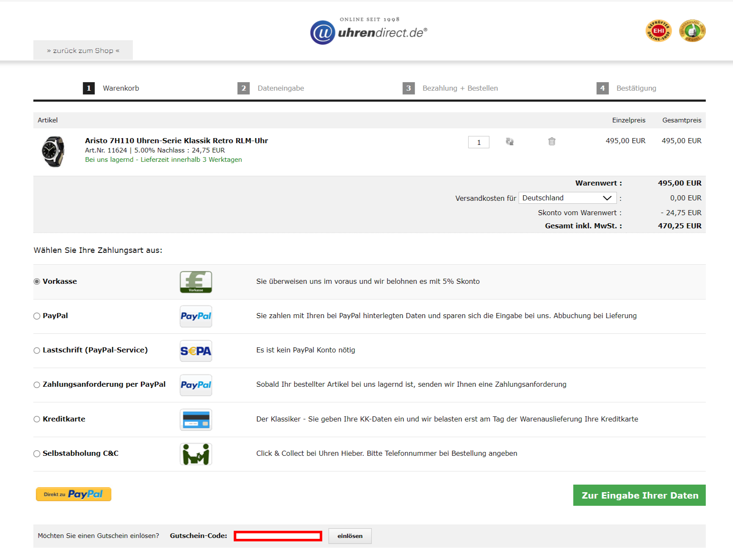
Task: Click PayPal logo beside Zahlungsanforderung
Action: coord(196,385)
